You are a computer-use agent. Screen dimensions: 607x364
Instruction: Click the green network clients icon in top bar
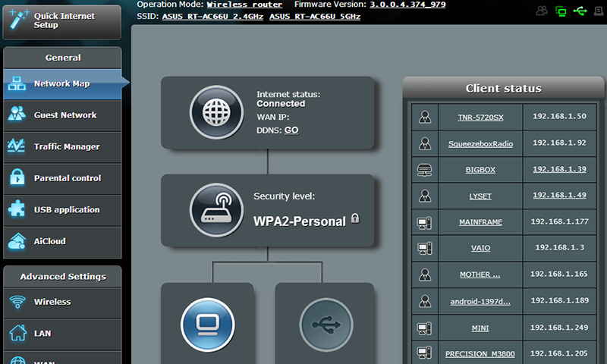[561, 11]
